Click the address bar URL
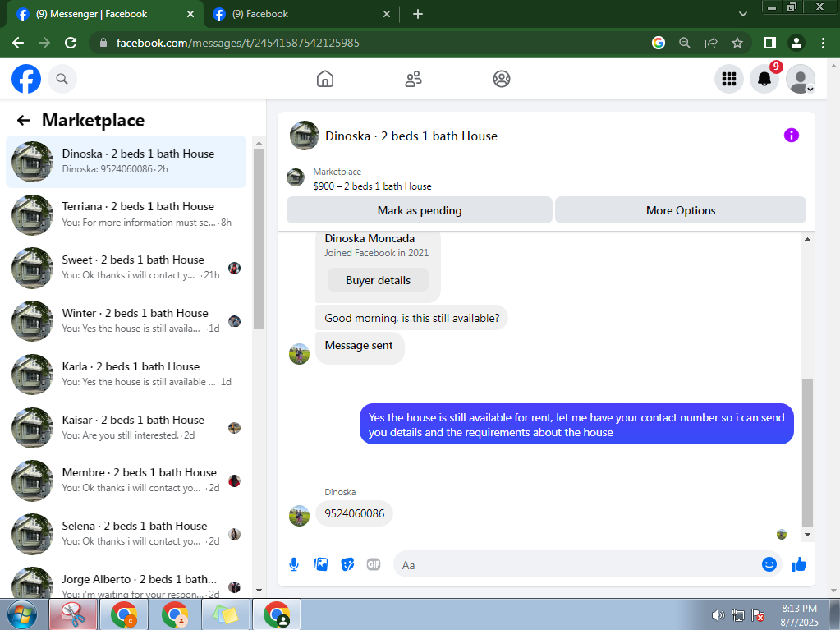This screenshot has width=840, height=630. [238, 43]
